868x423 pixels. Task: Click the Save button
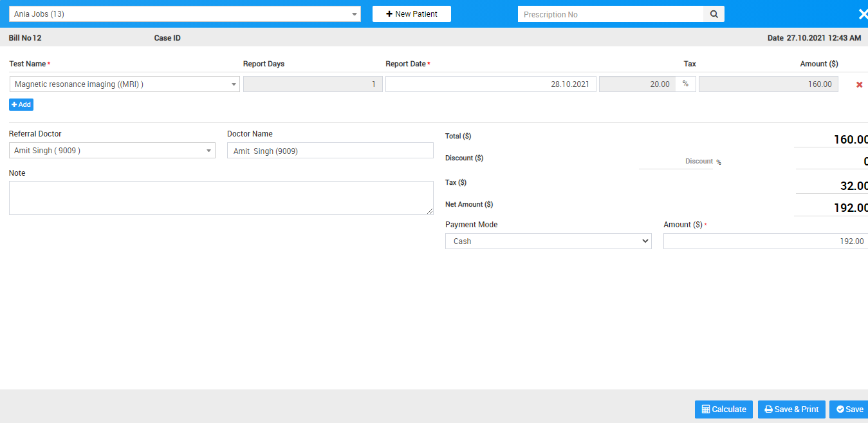click(x=849, y=409)
